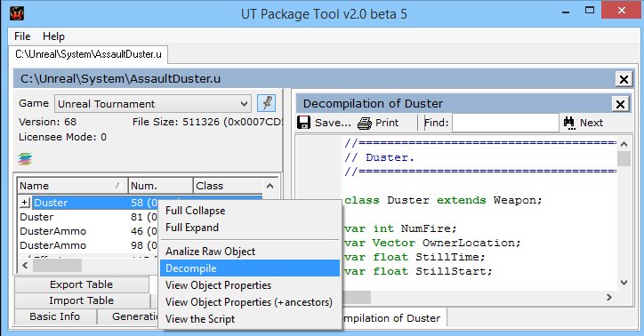Screen dimensions: 644x336
Task: Switch to the Basic Info tab
Action: (55, 316)
